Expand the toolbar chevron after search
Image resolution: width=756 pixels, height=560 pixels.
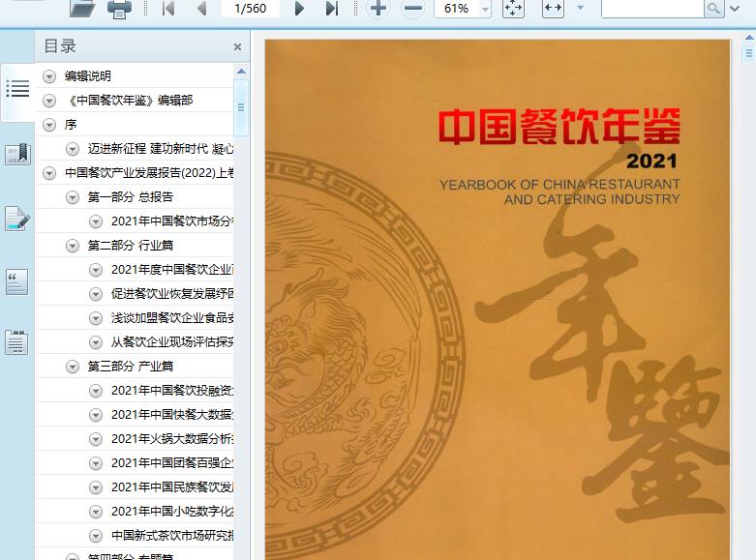[735, 8]
